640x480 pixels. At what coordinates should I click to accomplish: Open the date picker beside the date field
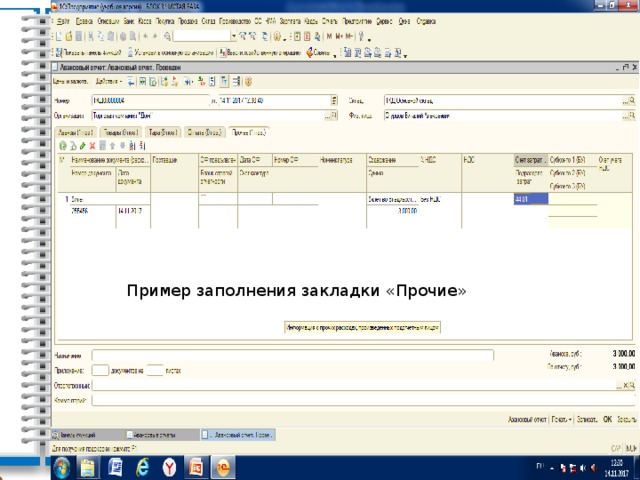point(334,100)
